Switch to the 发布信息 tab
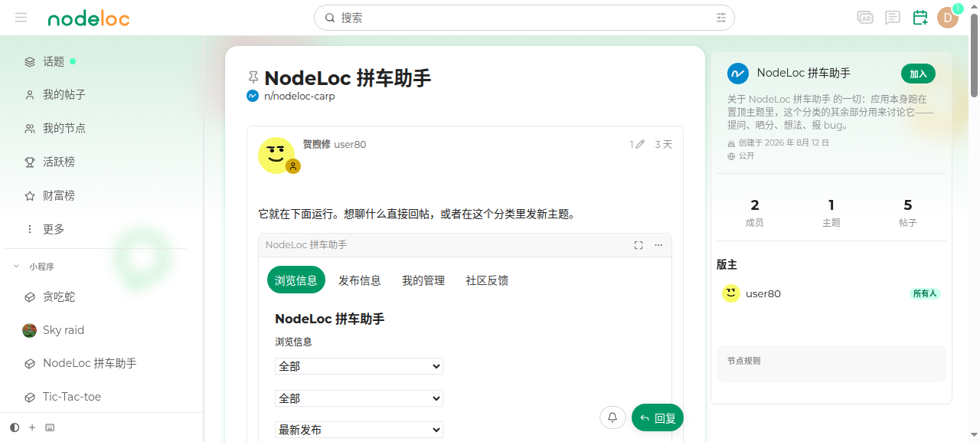The image size is (980, 442). coord(360,280)
